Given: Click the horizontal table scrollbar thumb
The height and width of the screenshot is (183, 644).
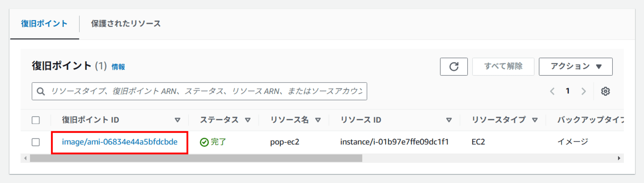Looking at the screenshot, I should click(196, 158).
